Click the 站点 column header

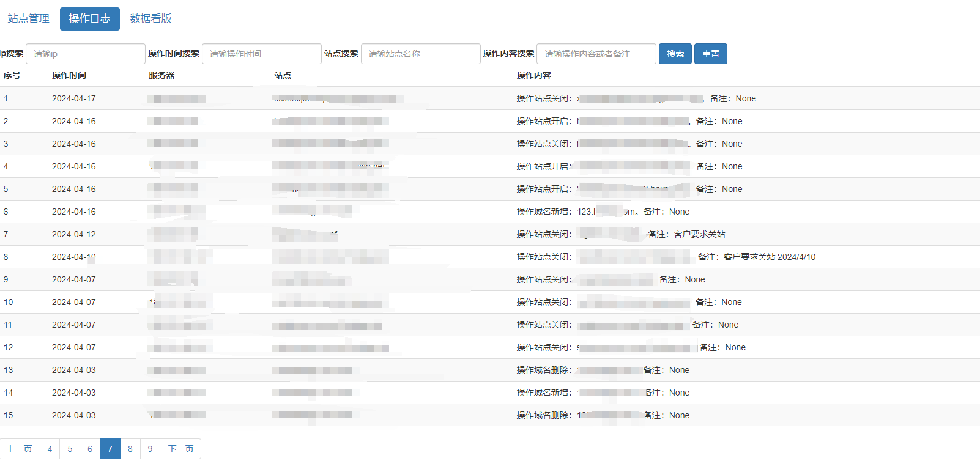tap(283, 75)
